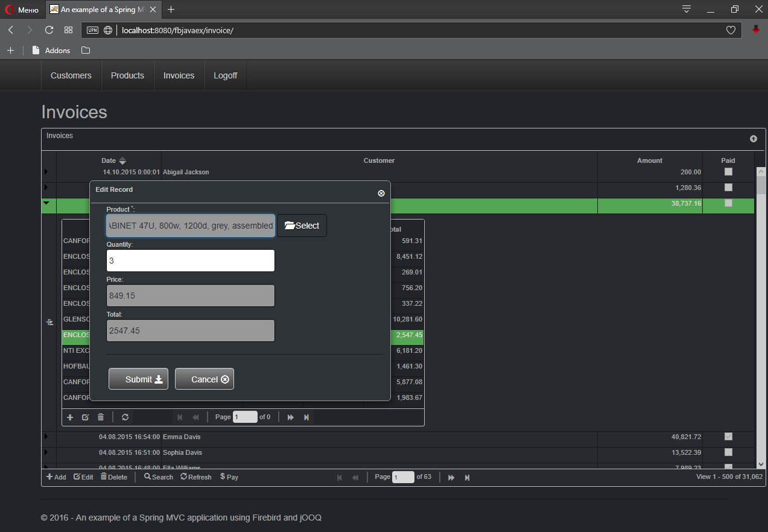Delete selected invoice line via trash icon
The height and width of the screenshot is (532, 768).
101,417
